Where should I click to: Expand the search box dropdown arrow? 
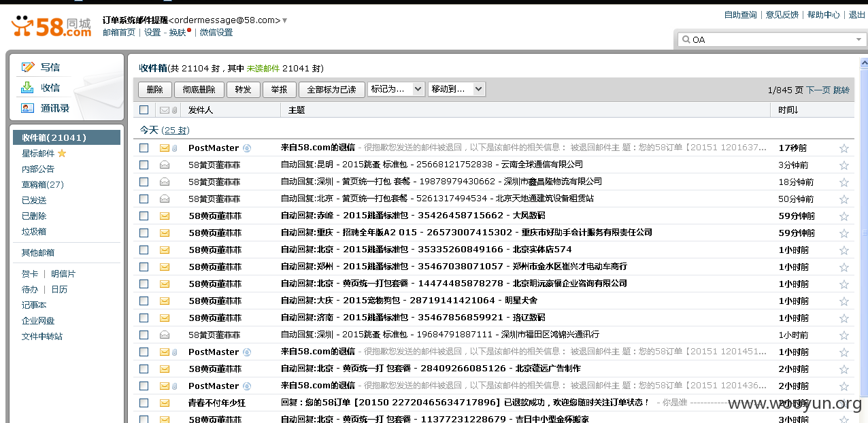[858, 39]
